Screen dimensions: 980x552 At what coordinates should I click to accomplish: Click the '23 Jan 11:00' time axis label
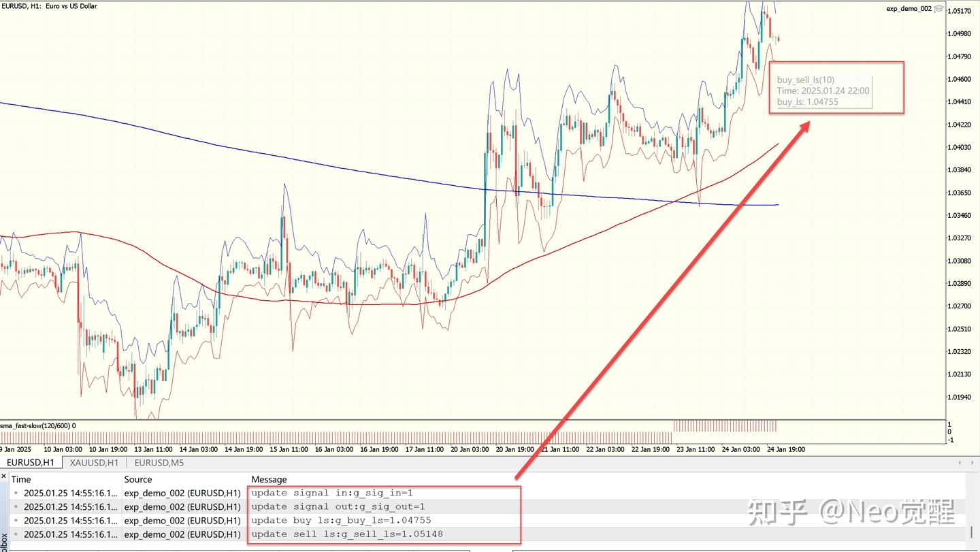pyautogui.click(x=695, y=449)
